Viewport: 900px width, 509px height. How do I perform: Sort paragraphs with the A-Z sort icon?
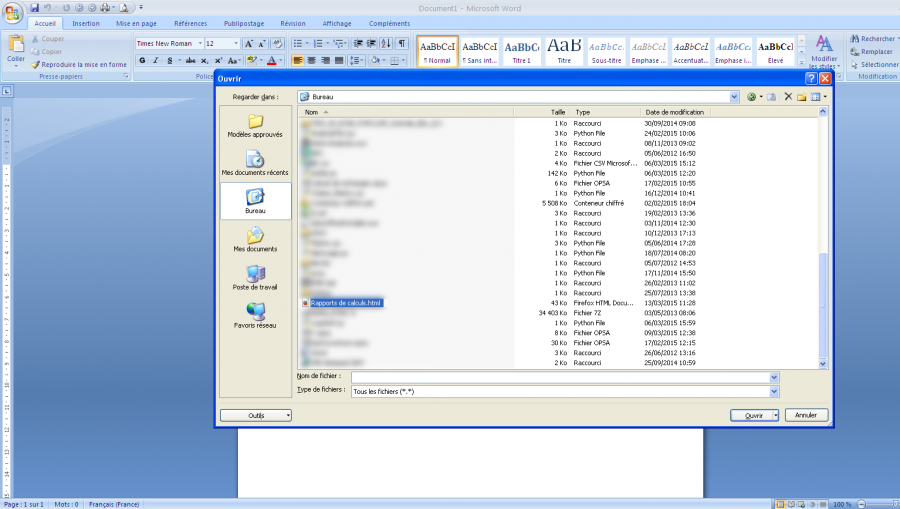point(386,44)
